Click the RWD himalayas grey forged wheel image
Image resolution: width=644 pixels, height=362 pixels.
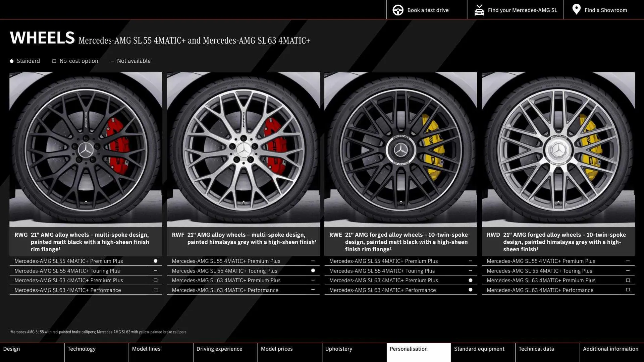[x=558, y=149]
